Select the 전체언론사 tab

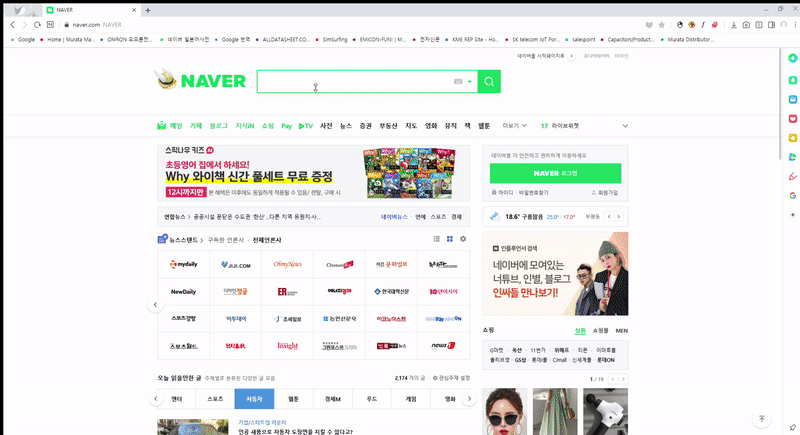pos(267,240)
